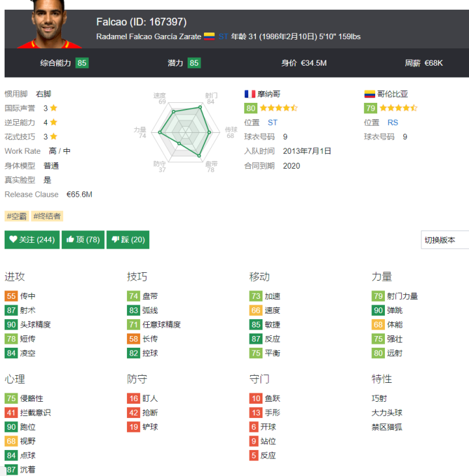Click the attribute radar chart
Image resolution: width=469 pixels, height=476 pixels.
pyautogui.click(x=185, y=132)
